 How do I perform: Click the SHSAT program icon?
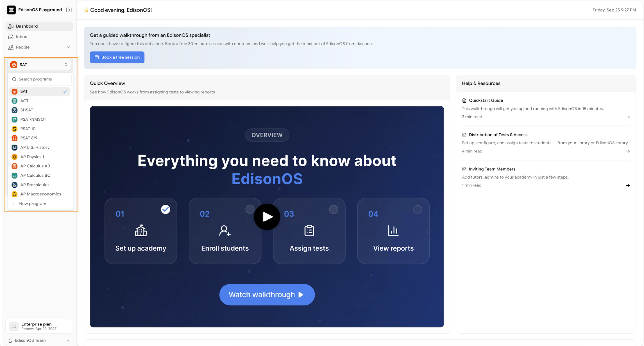pyautogui.click(x=15, y=110)
